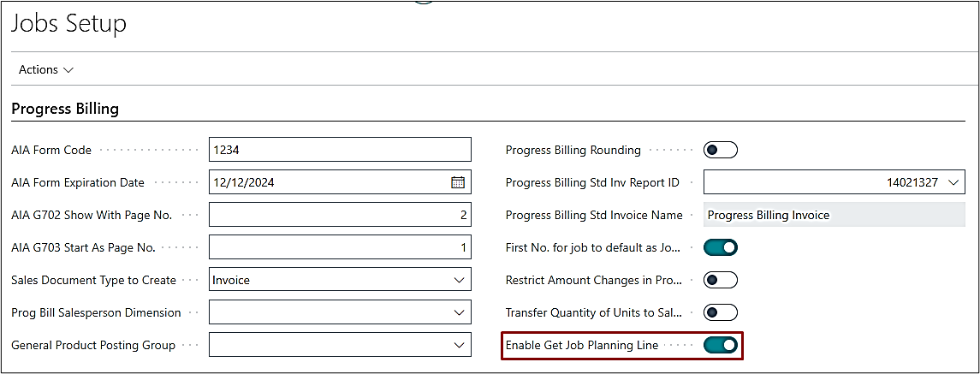Click the Enable Get Job Planning Line label
Viewport: 980px width, 374px height.
pyautogui.click(x=582, y=346)
